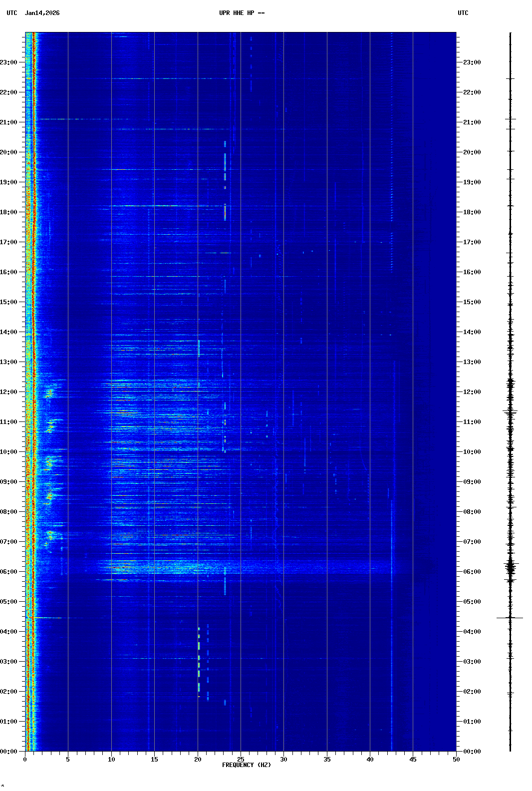This screenshot has width=532, height=791.
Task: Click the FREQUENCY (HZ) axis title
Action: point(246,765)
